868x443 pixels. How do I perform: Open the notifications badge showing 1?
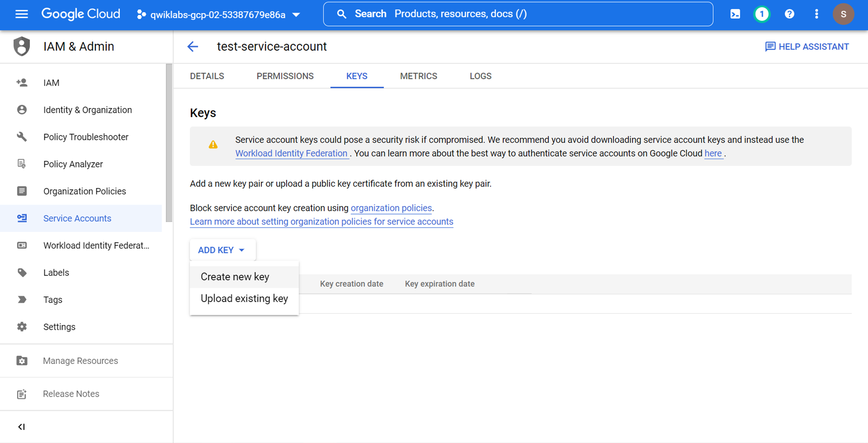[x=762, y=14]
